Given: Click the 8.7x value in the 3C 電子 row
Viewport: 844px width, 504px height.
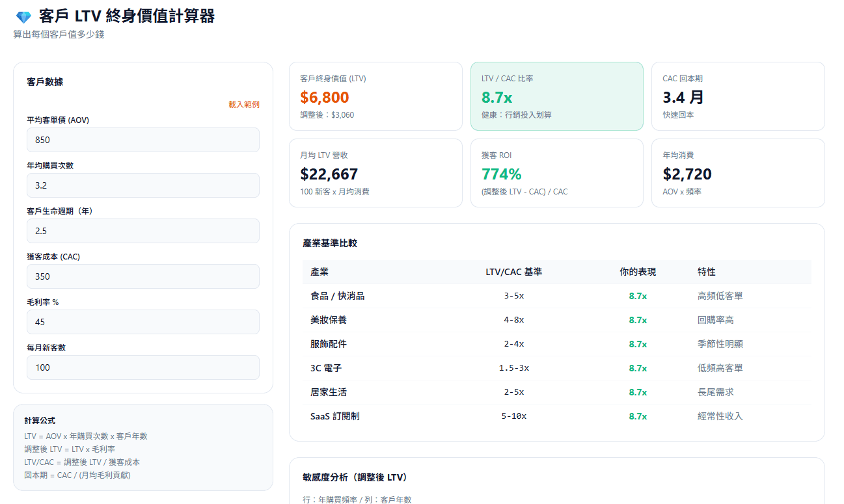Looking at the screenshot, I should click(x=638, y=368).
